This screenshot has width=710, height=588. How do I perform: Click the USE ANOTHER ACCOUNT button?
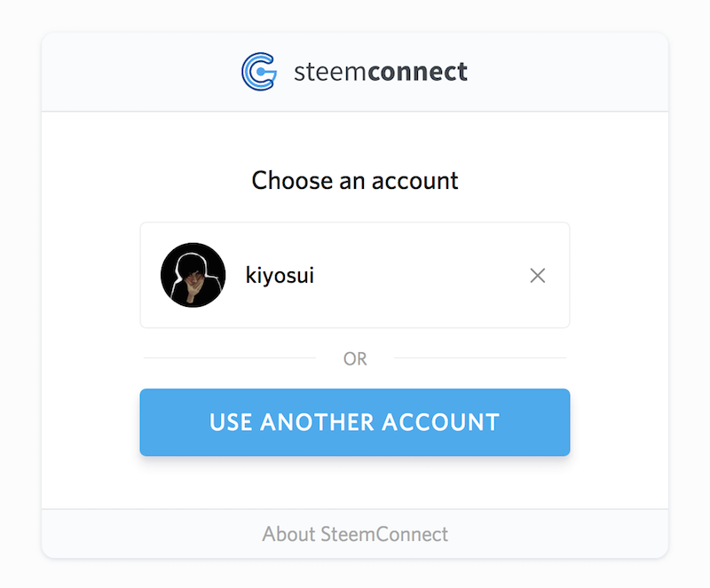[x=354, y=422]
